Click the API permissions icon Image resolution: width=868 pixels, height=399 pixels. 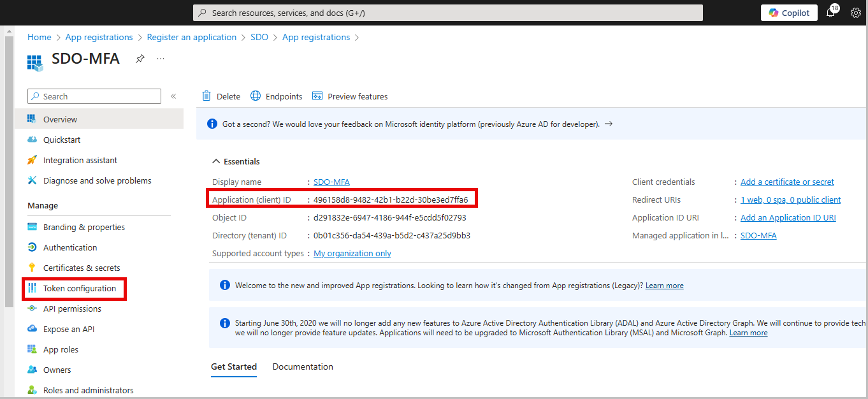tap(32, 308)
